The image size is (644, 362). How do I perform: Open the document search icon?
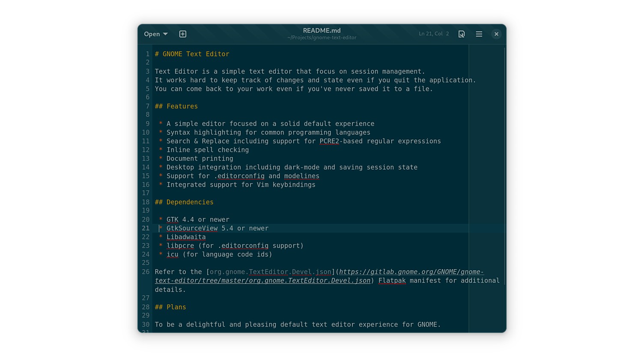click(x=461, y=34)
